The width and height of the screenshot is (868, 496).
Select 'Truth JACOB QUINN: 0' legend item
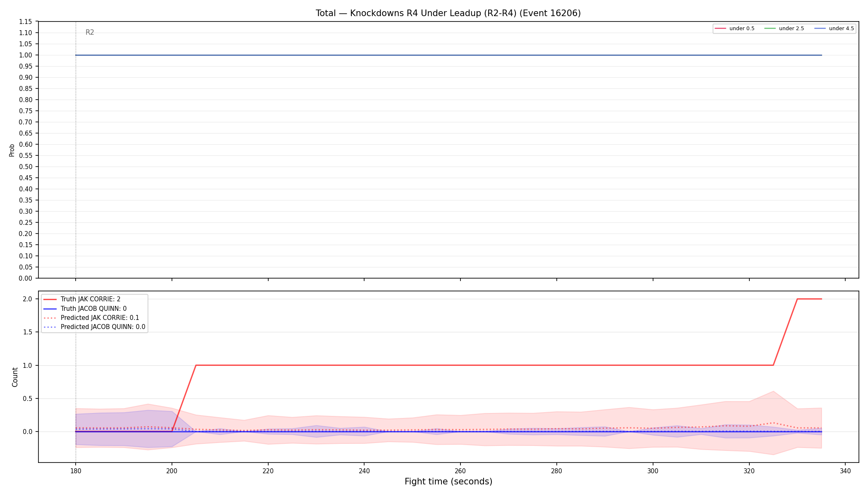[x=85, y=309]
